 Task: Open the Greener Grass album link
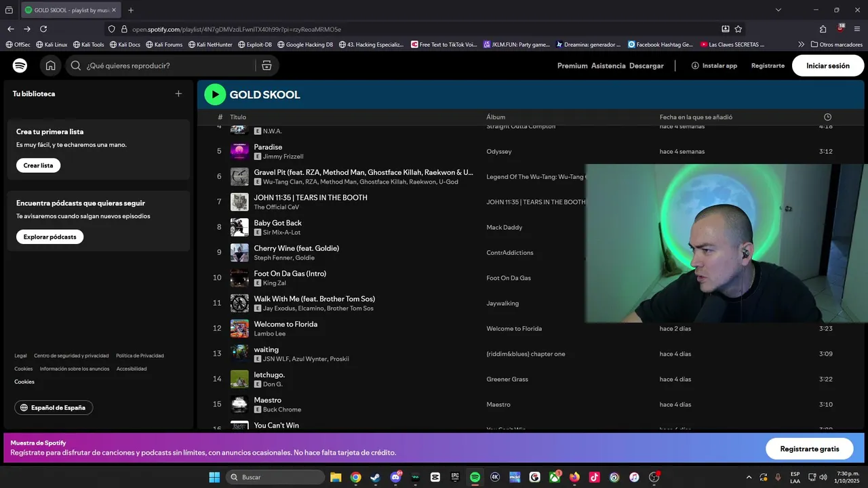pos(507,379)
